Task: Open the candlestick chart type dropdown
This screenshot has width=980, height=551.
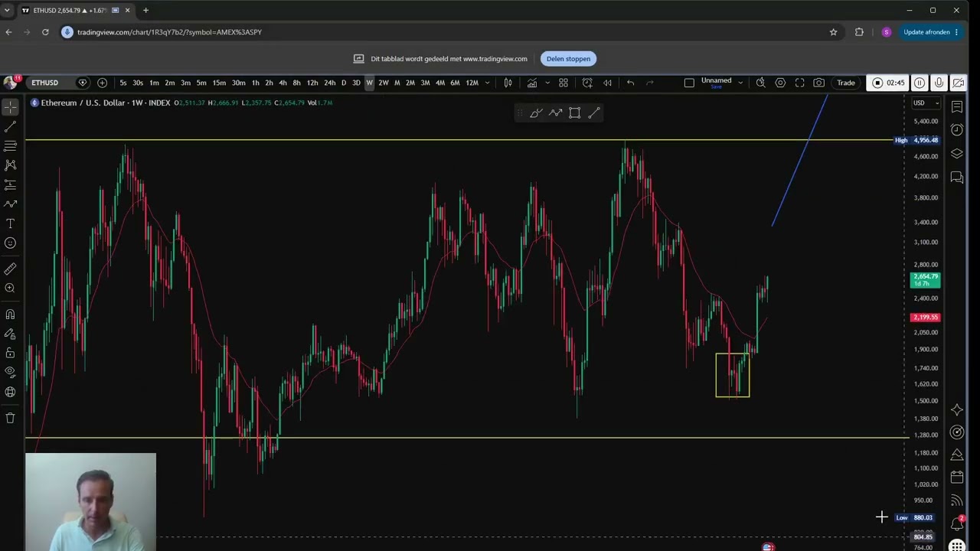Action: [508, 83]
